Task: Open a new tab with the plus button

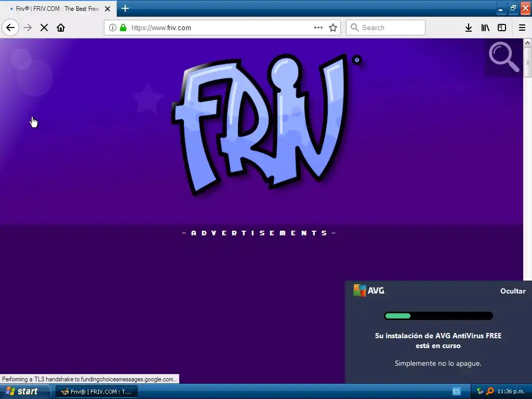Action: click(125, 8)
